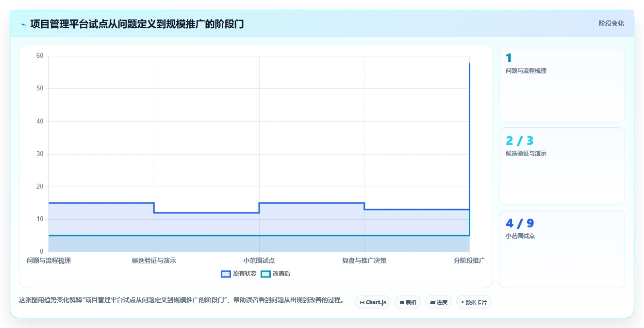This screenshot has width=644, height=328.
Task: Click the chart title 项目管理平台试点从问题定义到规模推广的阶段门
Action: click(137, 24)
